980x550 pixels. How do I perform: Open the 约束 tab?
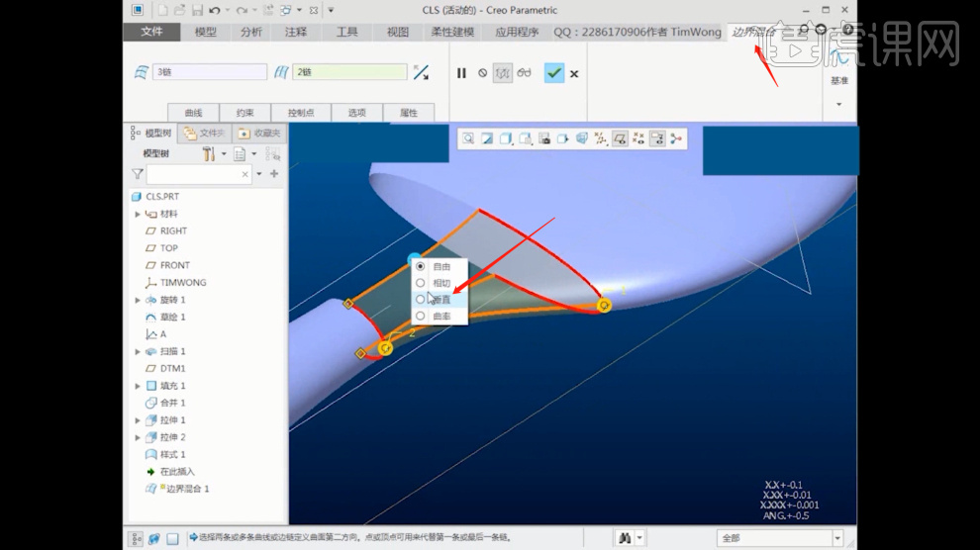245,113
